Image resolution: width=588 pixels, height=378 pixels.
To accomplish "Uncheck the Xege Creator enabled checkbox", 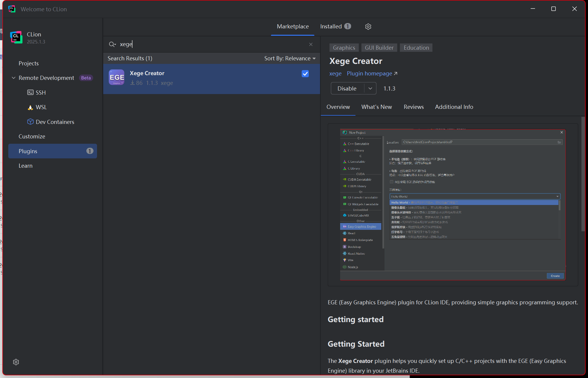I will [305, 74].
